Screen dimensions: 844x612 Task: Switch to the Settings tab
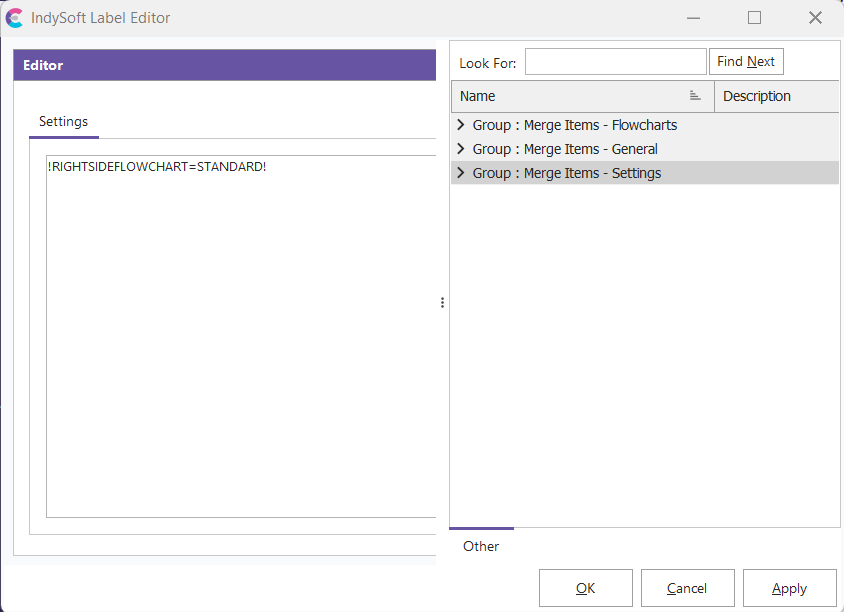coord(63,121)
